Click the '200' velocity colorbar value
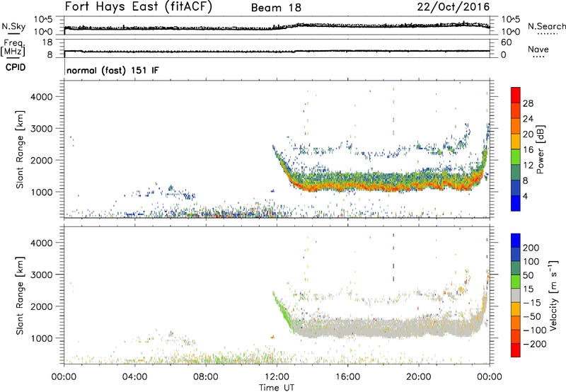 click(531, 248)
